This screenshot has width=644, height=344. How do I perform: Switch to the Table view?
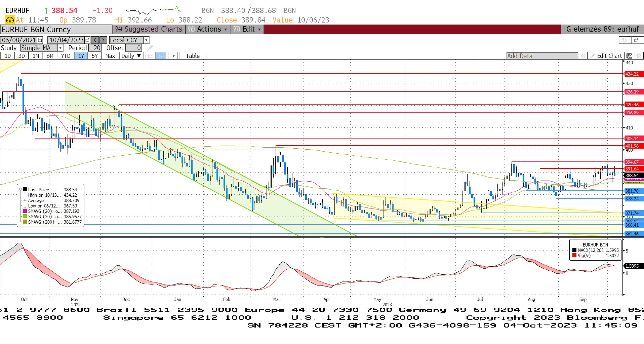click(x=193, y=56)
